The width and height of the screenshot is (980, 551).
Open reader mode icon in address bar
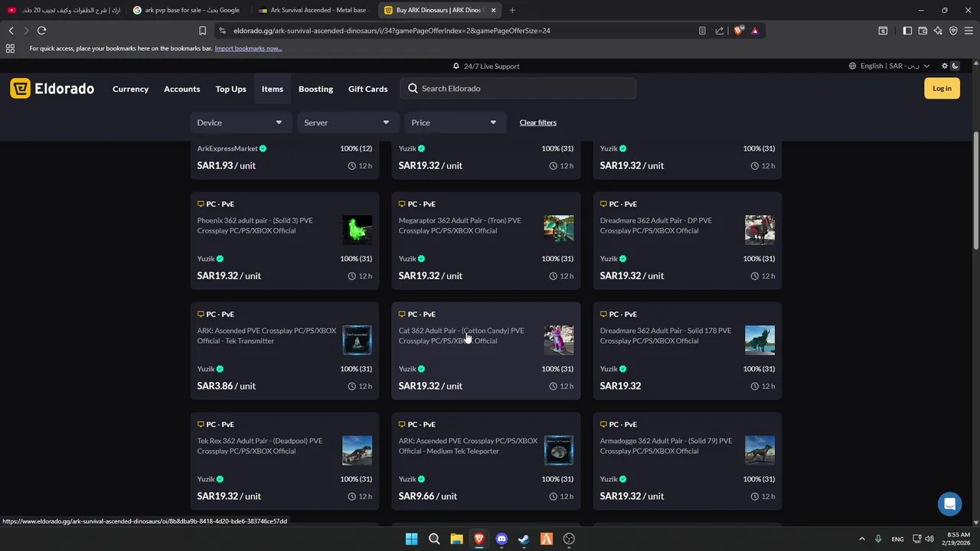702,31
